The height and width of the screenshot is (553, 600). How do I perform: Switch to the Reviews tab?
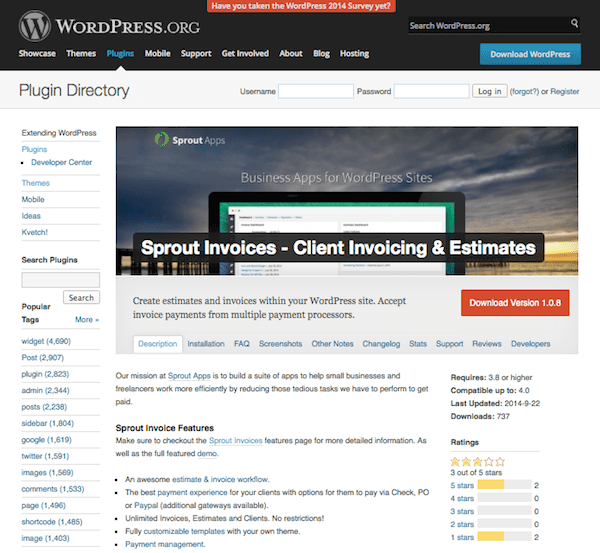click(487, 344)
